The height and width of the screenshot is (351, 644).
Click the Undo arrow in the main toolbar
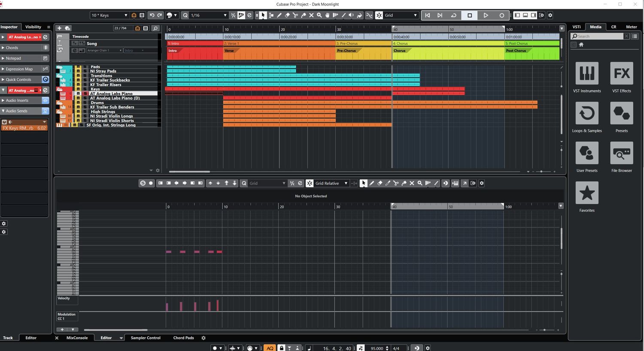152,15
